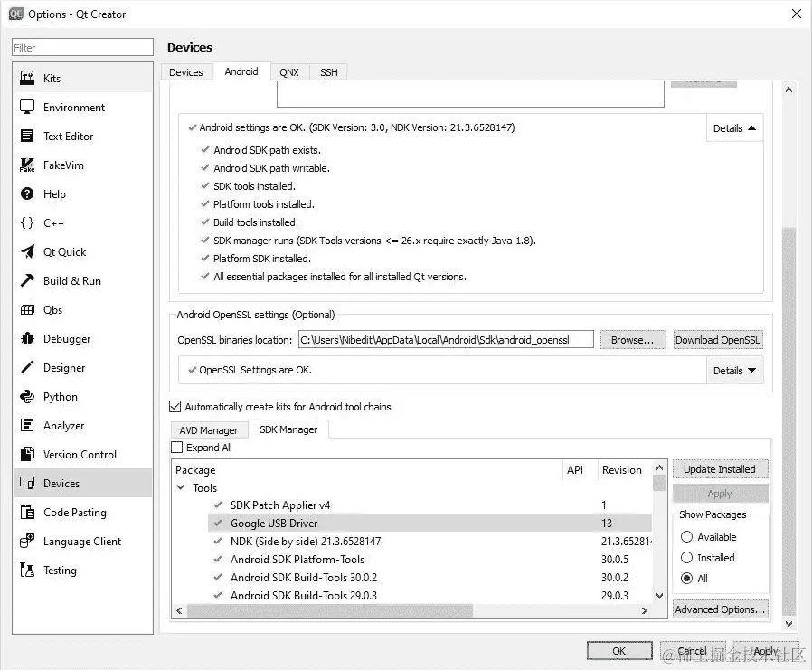Click Browse for OpenSSL binaries location

click(x=632, y=340)
